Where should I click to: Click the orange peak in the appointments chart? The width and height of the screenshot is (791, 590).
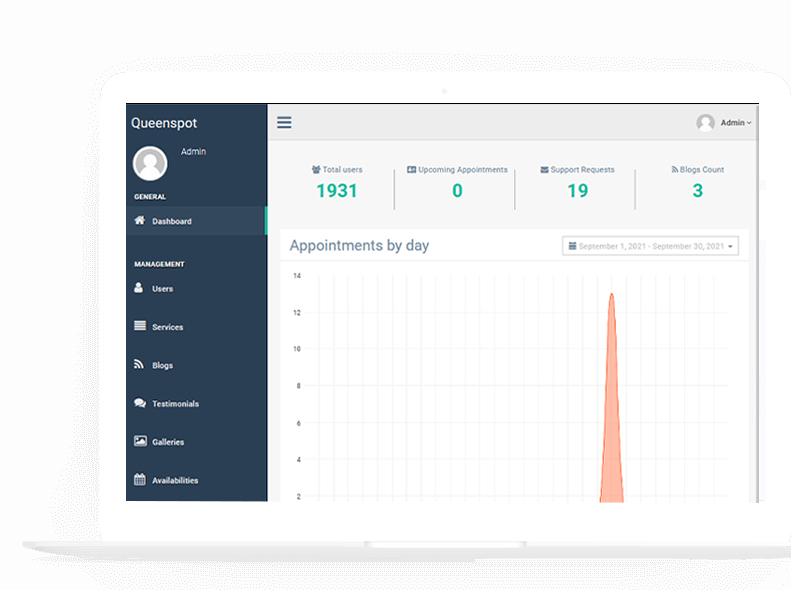(x=611, y=298)
